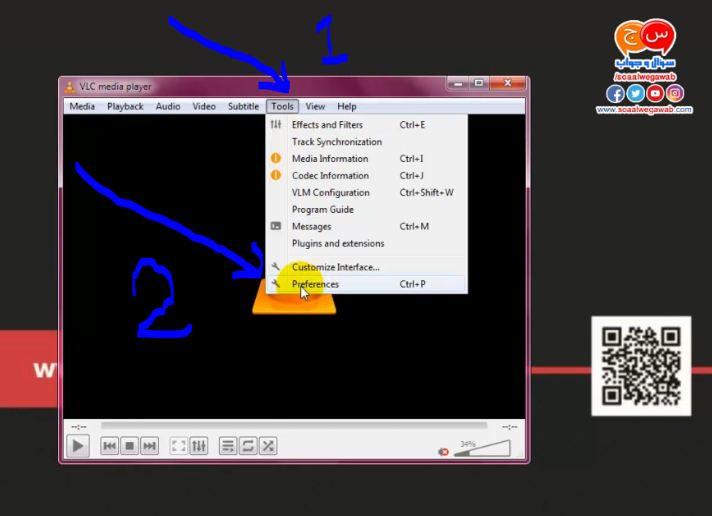Image resolution: width=712 pixels, height=516 pixels.
Task: Click the QR code image
Action: click(x=641, y=366)
